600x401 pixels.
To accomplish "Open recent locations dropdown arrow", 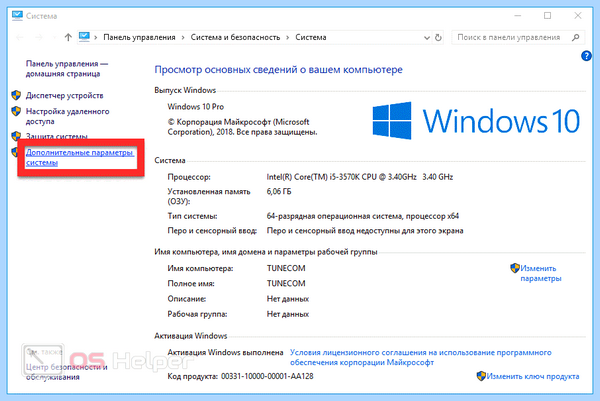I will 54,37.
